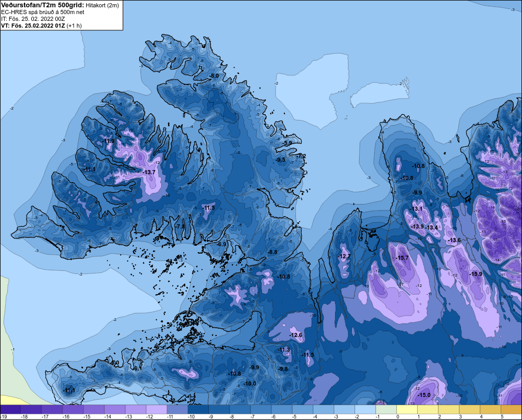Click the -10.0 temperature value
The height and width of the screenshot is (420, 522).
coord(250,383)
